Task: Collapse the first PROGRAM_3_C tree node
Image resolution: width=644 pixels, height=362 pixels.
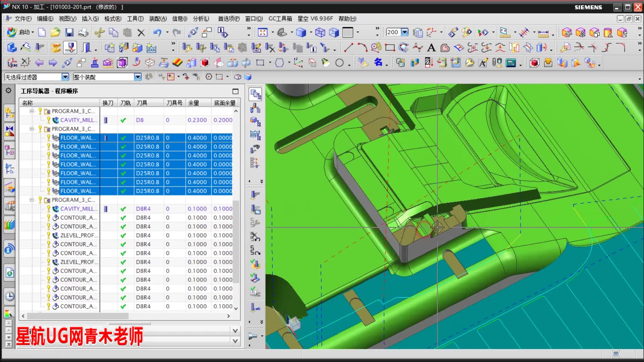Action: [x=32, y=111]
